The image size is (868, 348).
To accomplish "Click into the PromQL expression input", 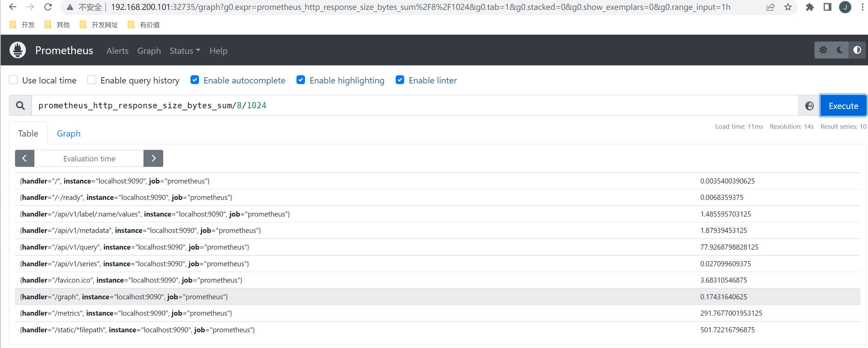I will pos(415,106).
